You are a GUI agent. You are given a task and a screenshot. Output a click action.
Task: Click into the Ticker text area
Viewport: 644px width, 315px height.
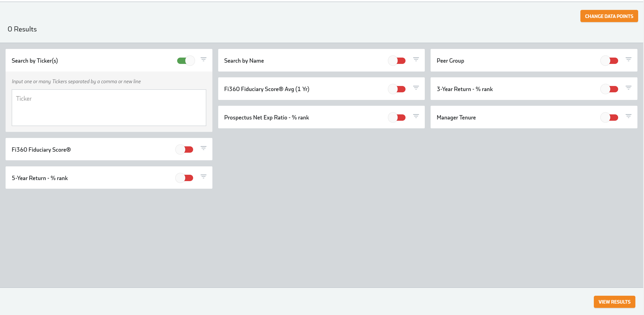(109, 108)
